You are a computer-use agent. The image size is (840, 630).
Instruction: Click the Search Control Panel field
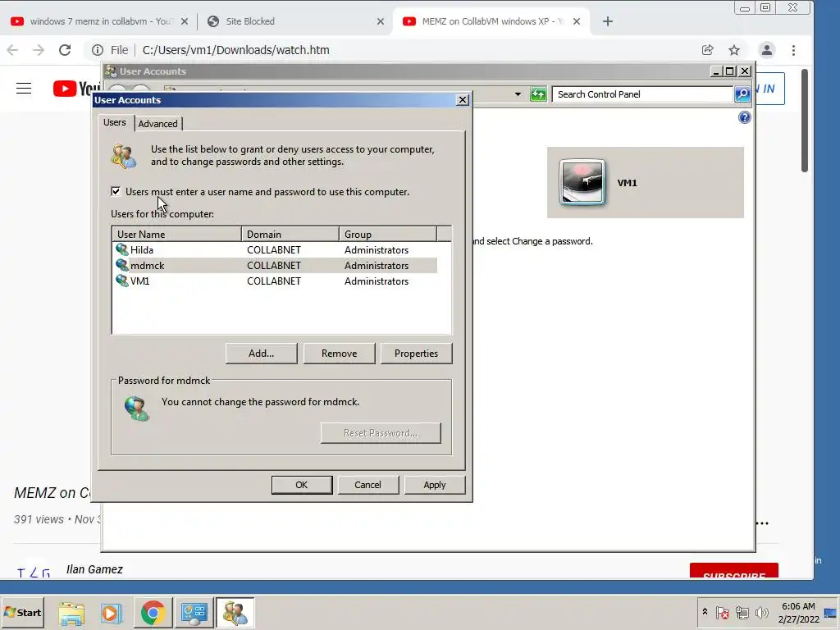(642, 94)
